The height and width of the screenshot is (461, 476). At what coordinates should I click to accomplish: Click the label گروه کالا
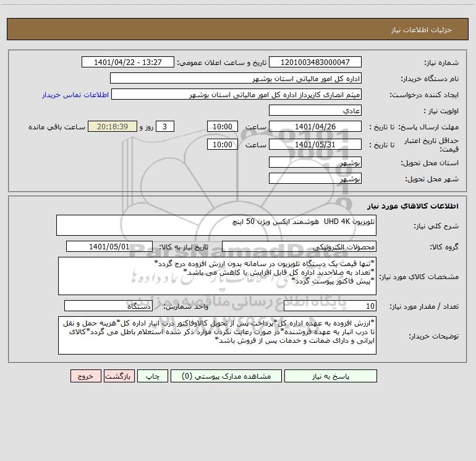[444, 247]
